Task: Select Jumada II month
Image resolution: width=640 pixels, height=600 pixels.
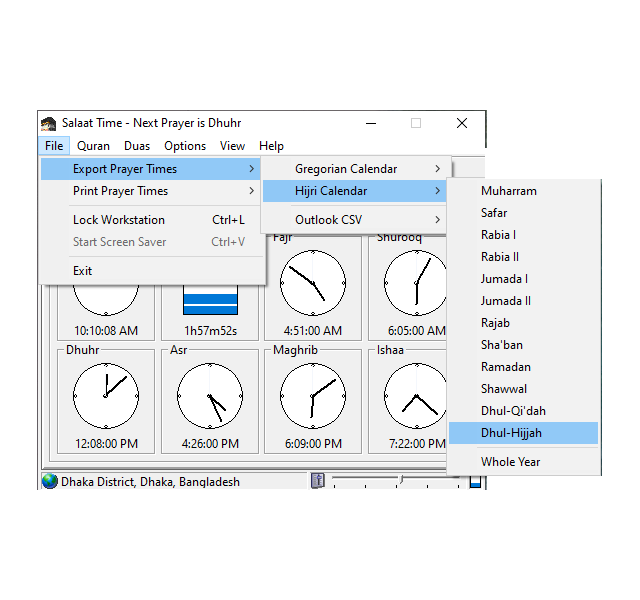Action: coord(523,301)
